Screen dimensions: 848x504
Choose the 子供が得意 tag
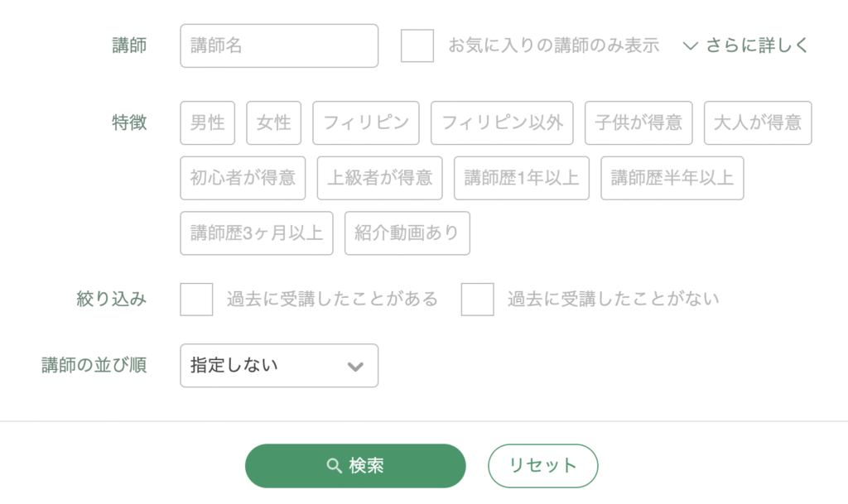638,123
